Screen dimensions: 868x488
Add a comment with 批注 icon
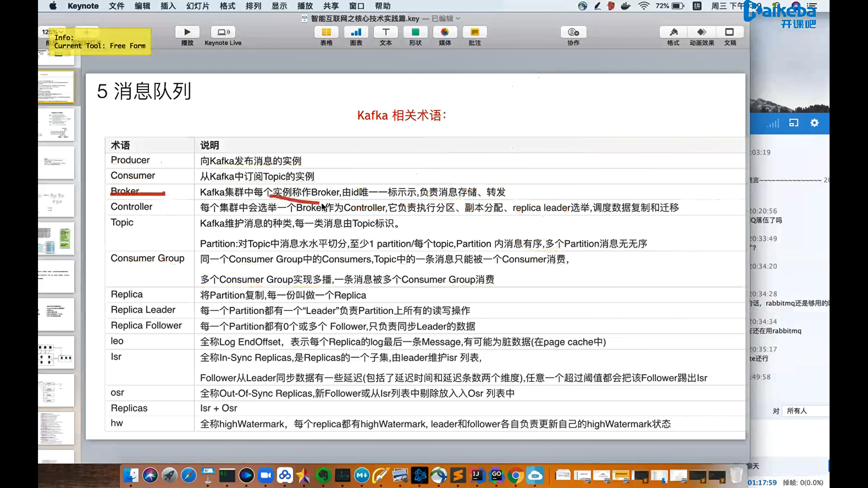(475, 32)
